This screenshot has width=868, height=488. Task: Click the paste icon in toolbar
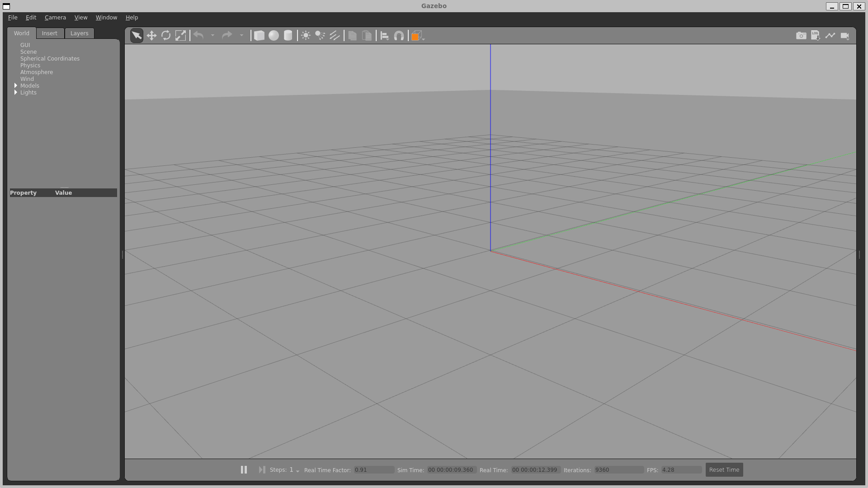pos(367,36)
